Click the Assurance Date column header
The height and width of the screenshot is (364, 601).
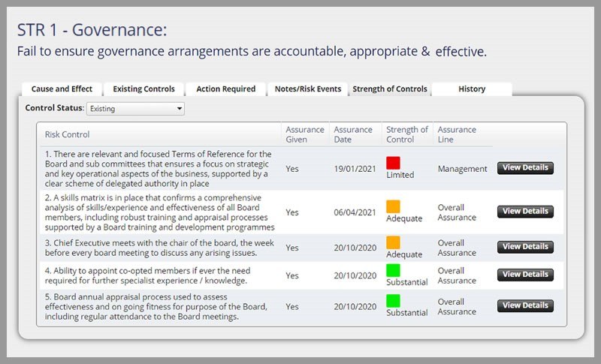(353, 134)
